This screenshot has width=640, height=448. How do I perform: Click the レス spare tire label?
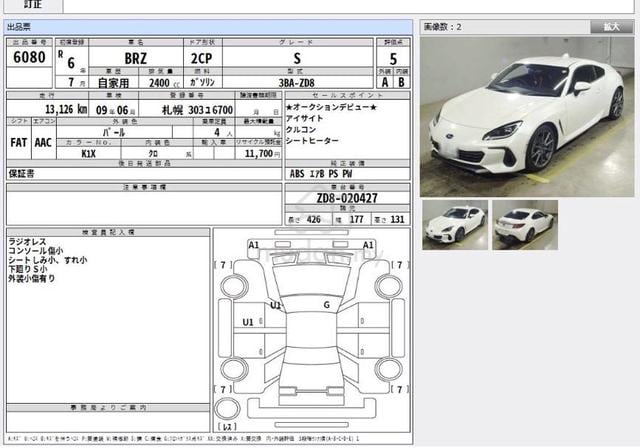227,427
